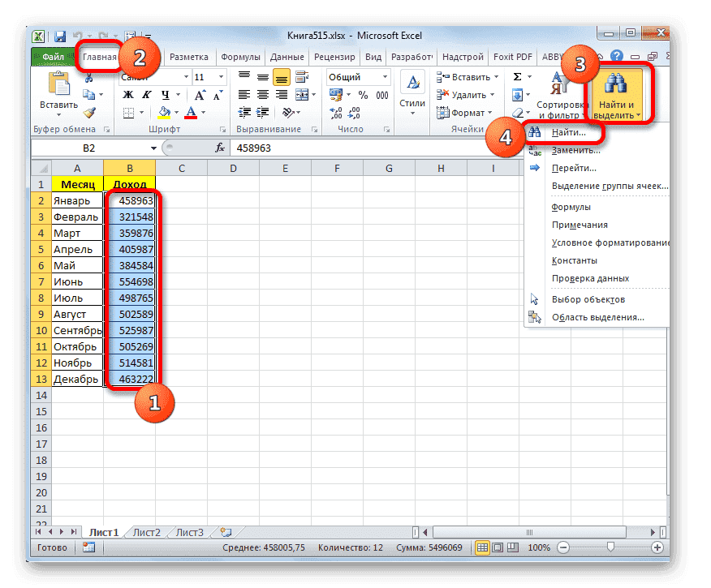
Task: Click the Файл (File) button
Action: pos(53,57)
